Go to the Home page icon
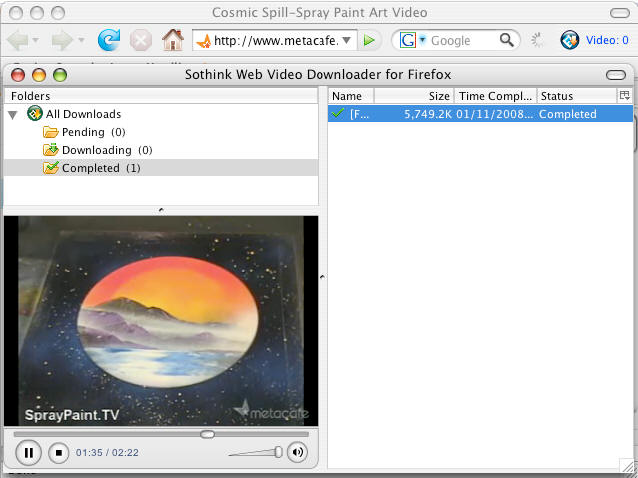The height and width of the screenshot is (478, 638). pos(173,39)
